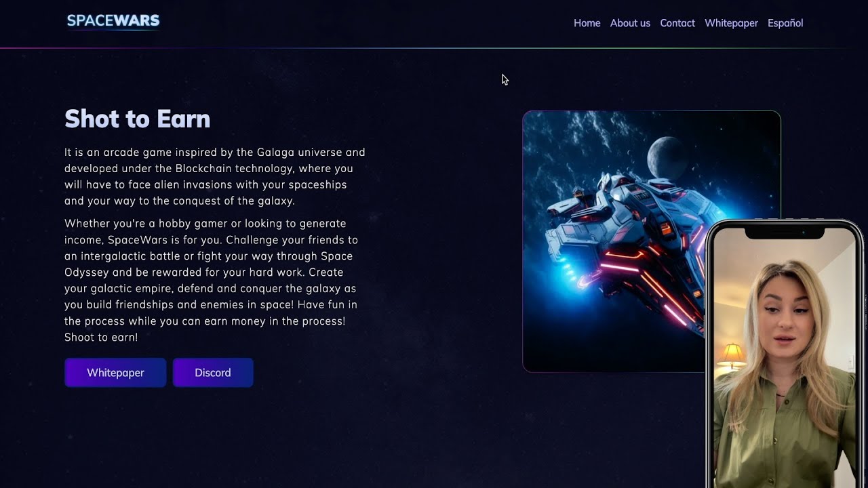Image resolution: width=868 pixels, height=488 pixels.
Task: Open Whitepaper from the top navigation
Action: (731, 23)
